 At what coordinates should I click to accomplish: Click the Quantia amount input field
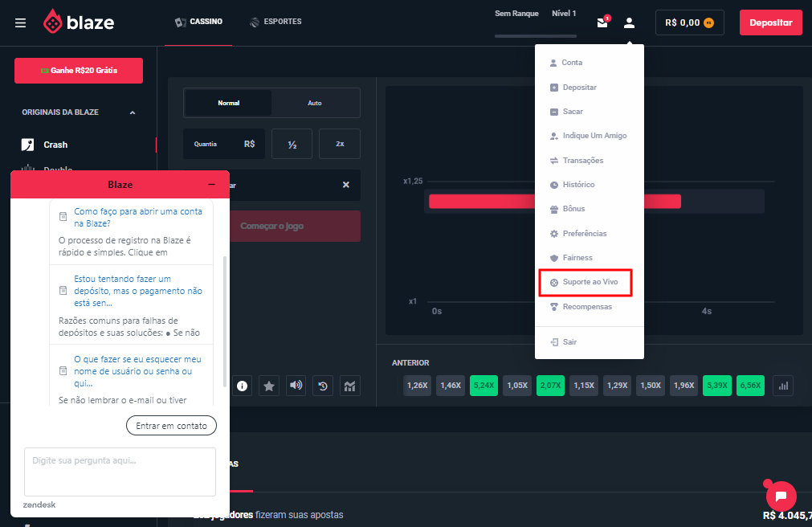[x=224, y=144]
